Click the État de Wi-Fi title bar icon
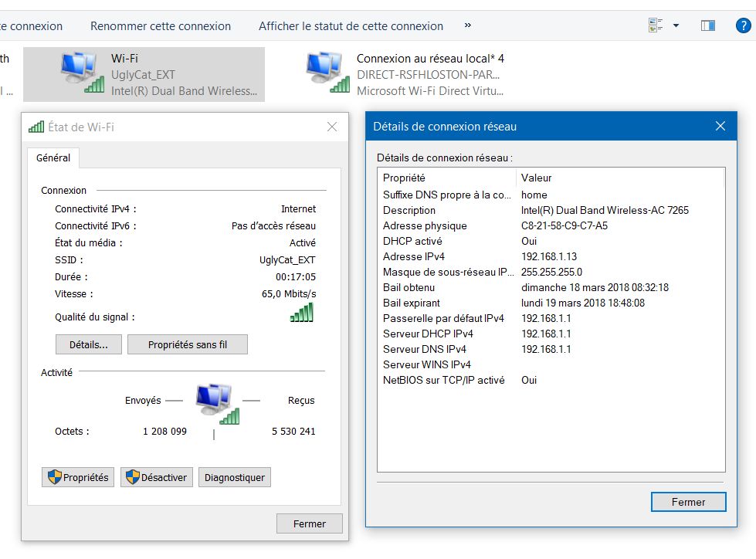 tap(36, 127)
